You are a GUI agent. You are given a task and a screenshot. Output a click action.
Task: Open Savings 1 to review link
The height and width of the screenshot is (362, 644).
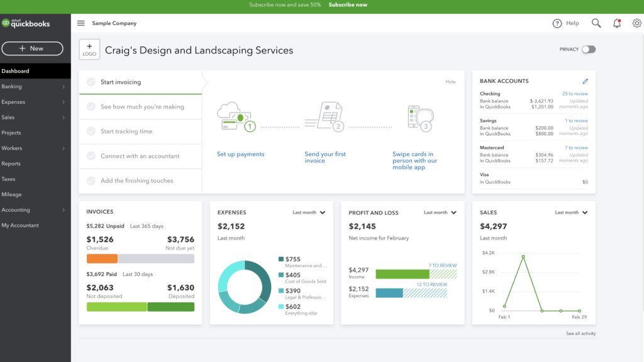576,121
